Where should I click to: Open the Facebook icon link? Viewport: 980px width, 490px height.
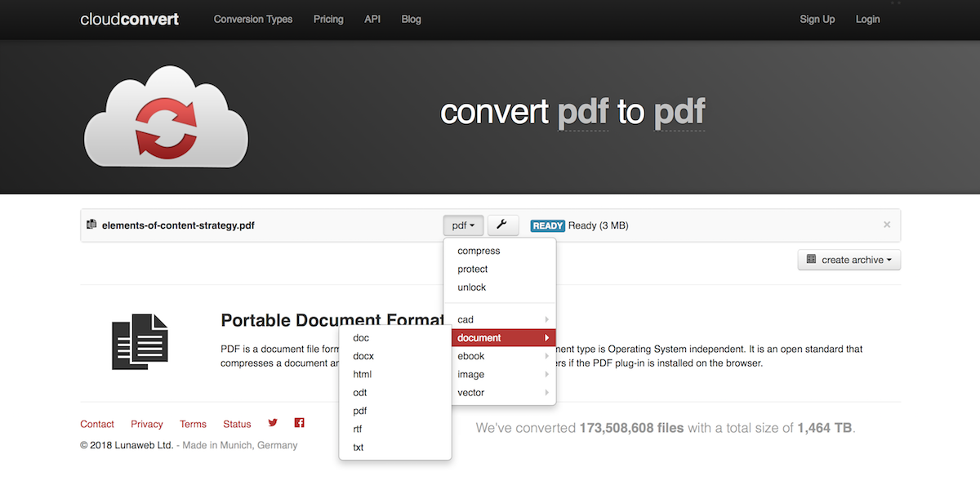(299, 423)
